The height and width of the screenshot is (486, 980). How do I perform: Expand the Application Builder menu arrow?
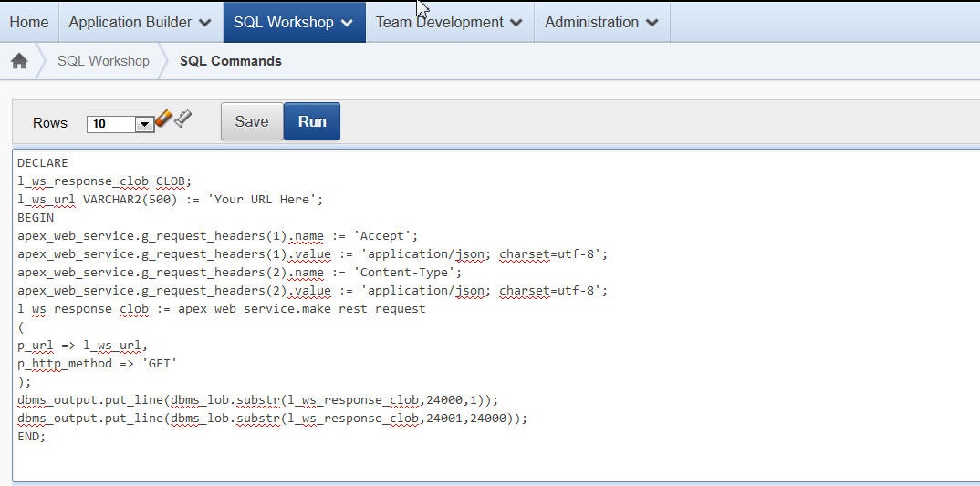(204, 23)
